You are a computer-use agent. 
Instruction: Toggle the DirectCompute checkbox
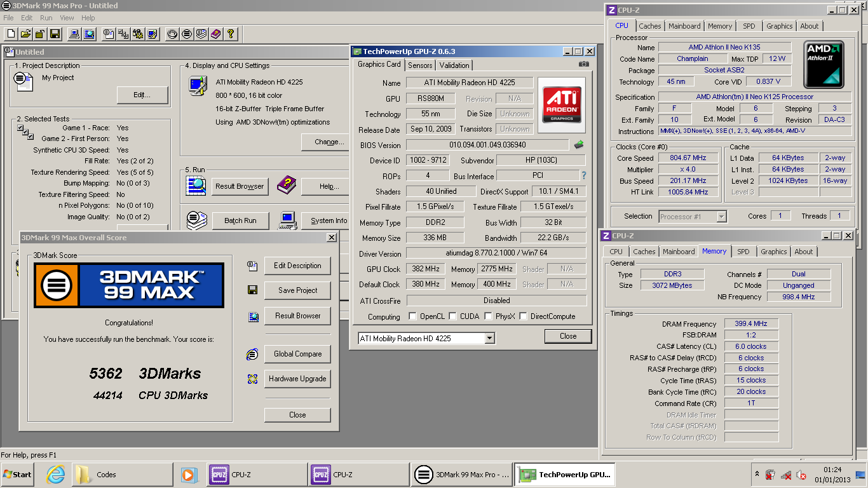point(524,316)
